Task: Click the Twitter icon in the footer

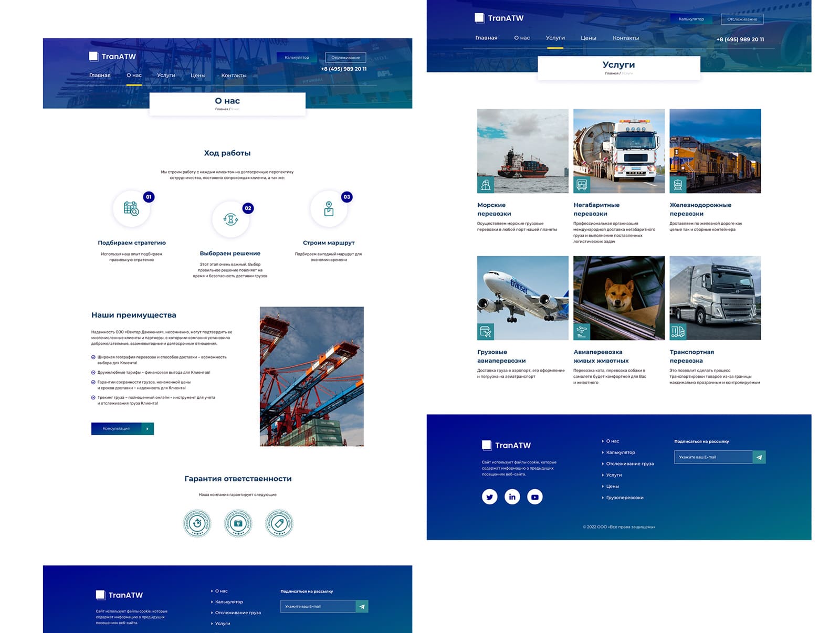Action: click(489, 497)
